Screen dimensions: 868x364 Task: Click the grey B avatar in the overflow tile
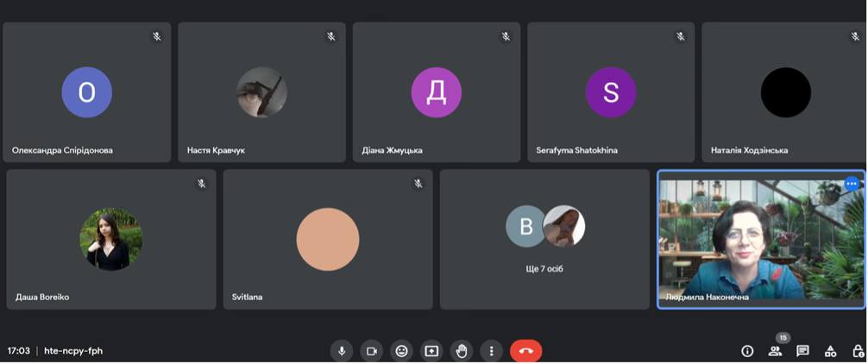526,226
